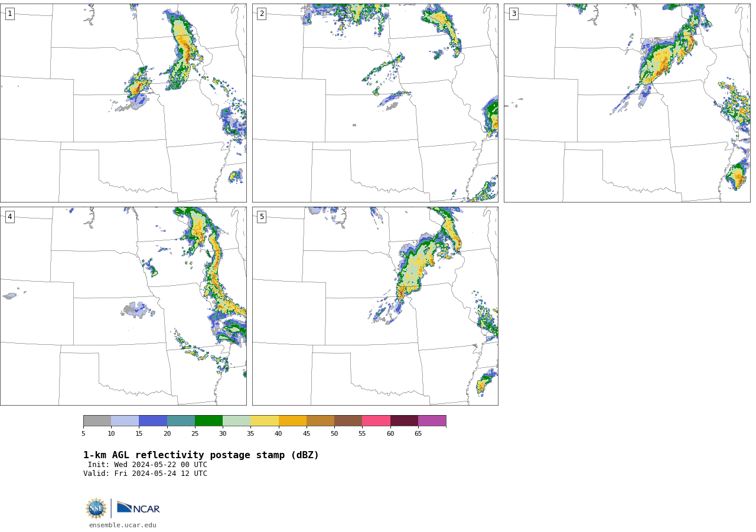Click the 'Valid: Fri 2024-05-24 12 UTC' text
The image size is (756, 532).
145,474
